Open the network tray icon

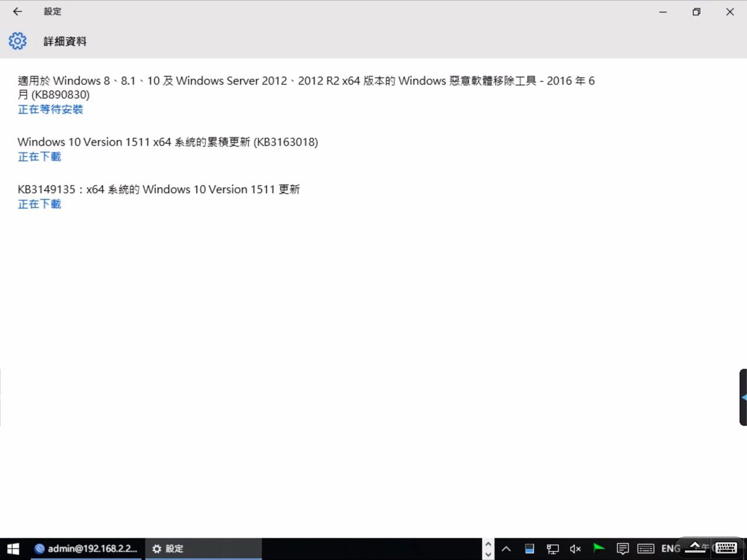[552, 548]
